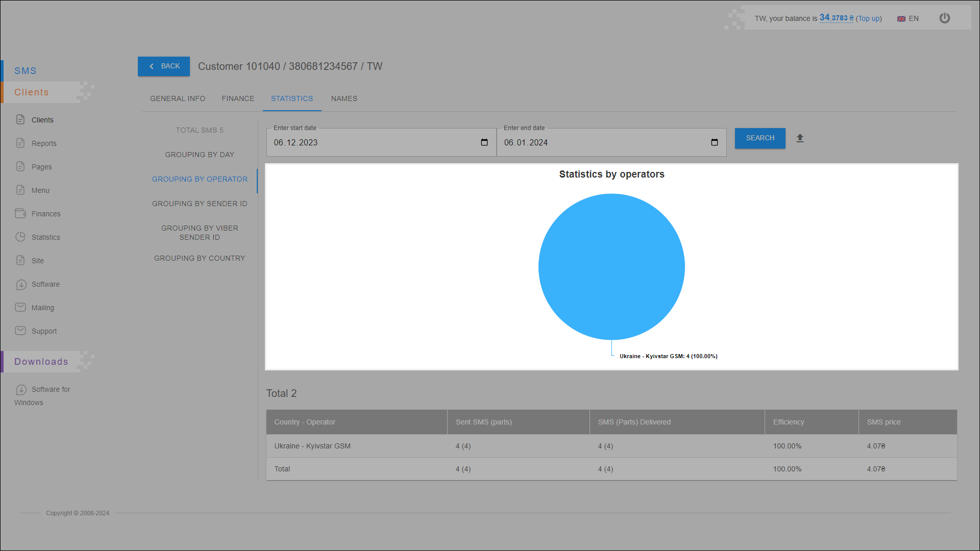This screenshot has width=980, height=551.
Task: Open the start date calendar picker
Action: [x=484, y=142]
